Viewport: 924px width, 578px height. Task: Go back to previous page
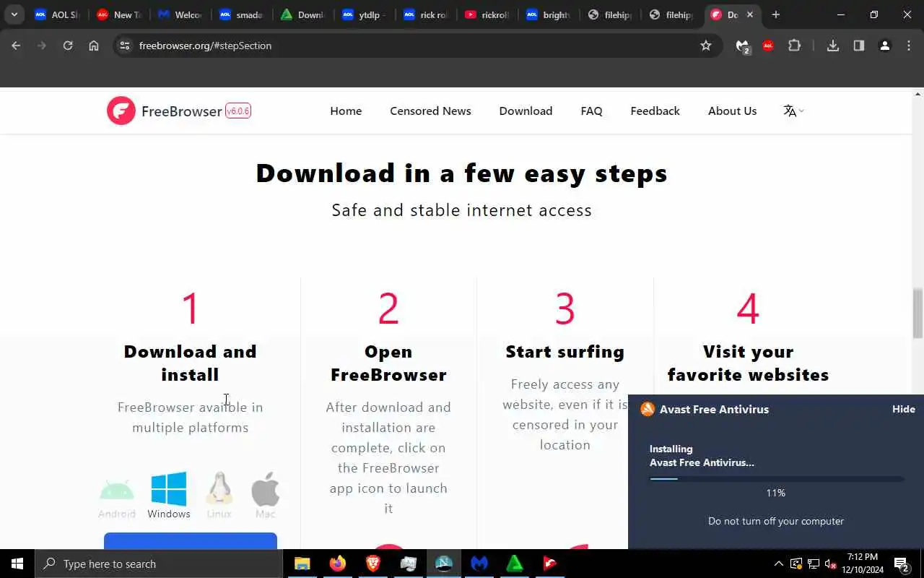click(x=16, y=46)
